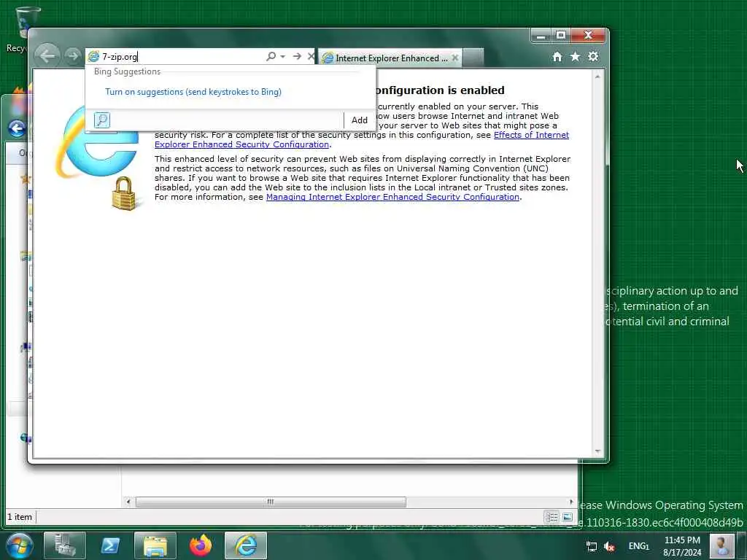Viewport: 747px width, 560px height.
Task: Click Internet Explorer taskbar icon
Action: [246, 545]
